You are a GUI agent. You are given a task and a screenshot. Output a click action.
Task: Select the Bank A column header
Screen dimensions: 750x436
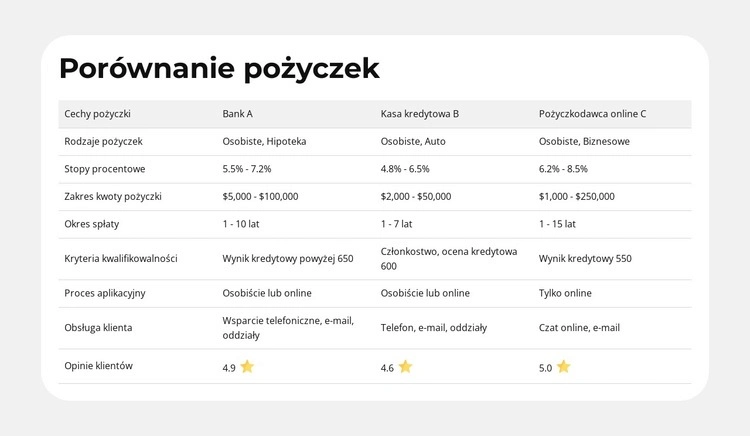[x=237, y=114]
